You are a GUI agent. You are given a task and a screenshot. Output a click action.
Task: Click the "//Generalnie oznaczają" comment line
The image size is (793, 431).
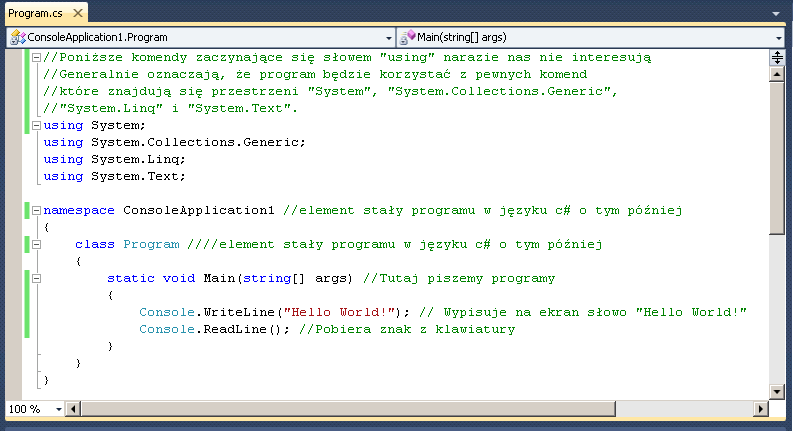pyautogui.click(x=315, y=74)
